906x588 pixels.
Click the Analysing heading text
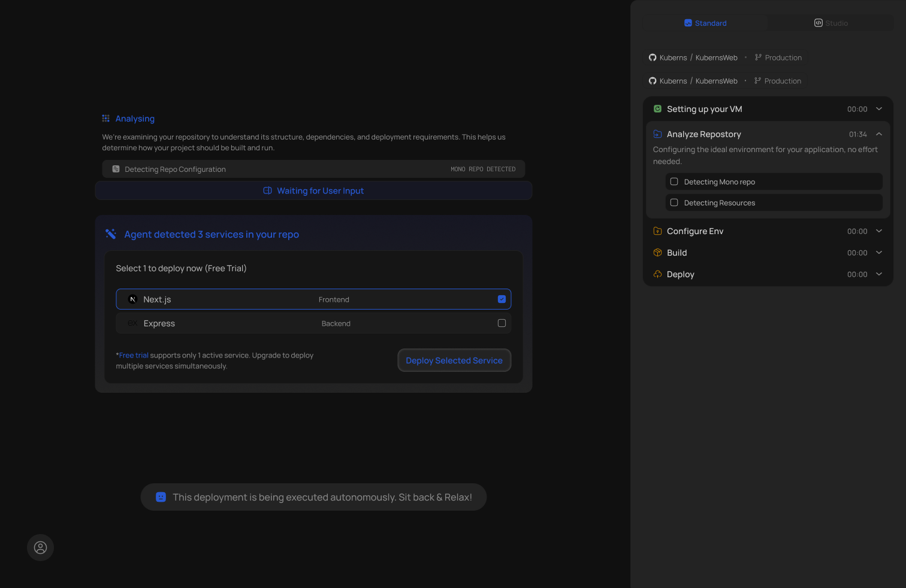(x=135, y=119)
